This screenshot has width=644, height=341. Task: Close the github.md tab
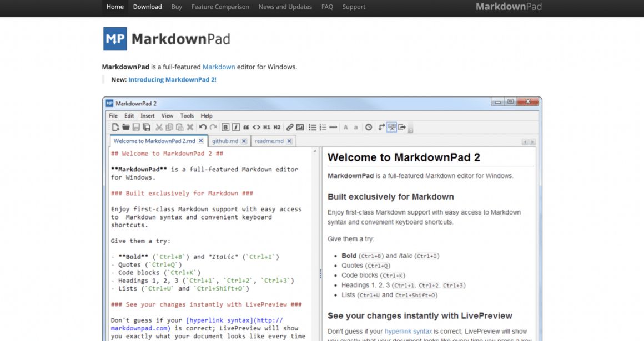coord(244,141)
